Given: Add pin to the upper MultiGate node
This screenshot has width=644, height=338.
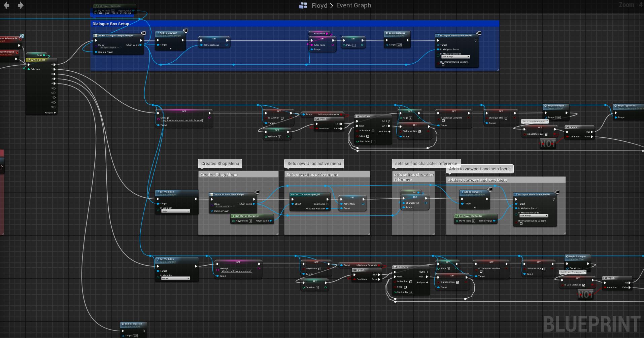Looking at the screenshot, I should tap(384, 132).
